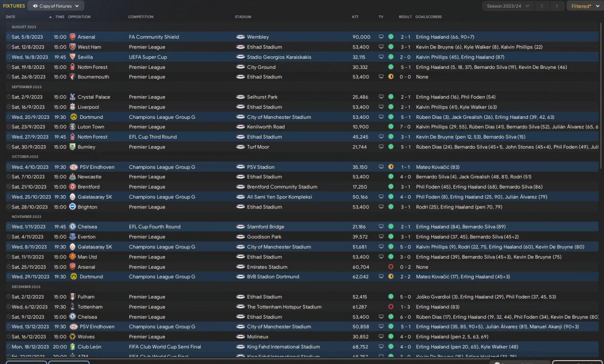Sort by the Opposition column header
The height and width of the screenshot is (364, 604).
79,17
